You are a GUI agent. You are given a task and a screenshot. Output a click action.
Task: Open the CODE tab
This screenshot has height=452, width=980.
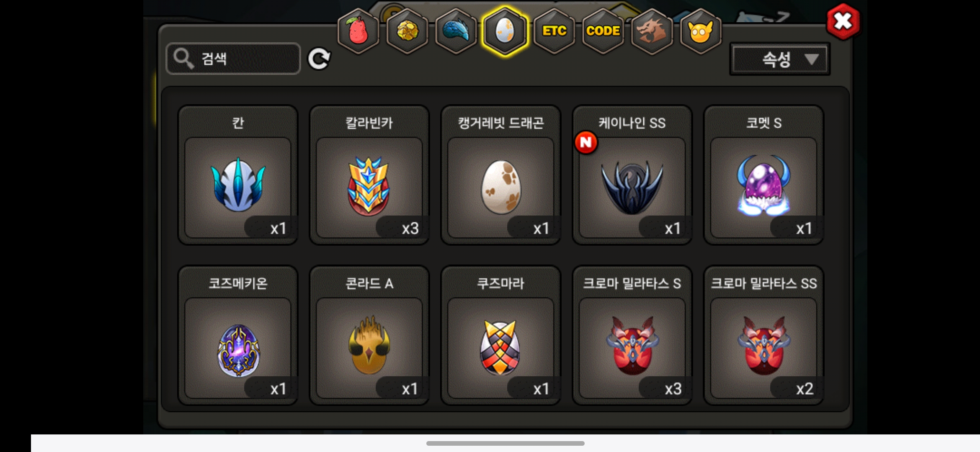(603, 31)
